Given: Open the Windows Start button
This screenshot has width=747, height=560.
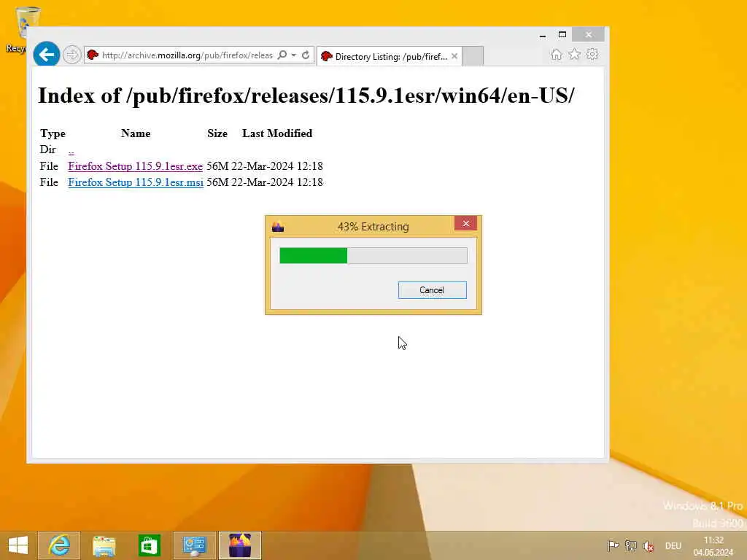Looking at the screenshot, I should (18, 545).
